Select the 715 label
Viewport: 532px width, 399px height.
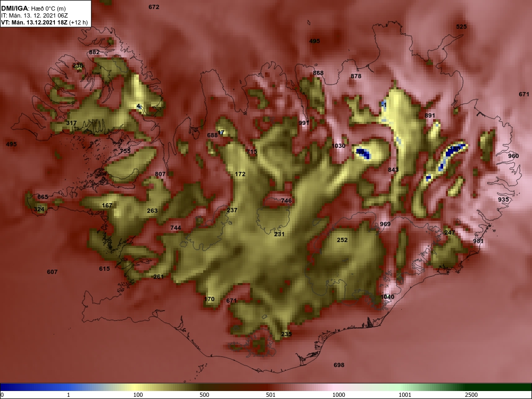pos(252,152)
